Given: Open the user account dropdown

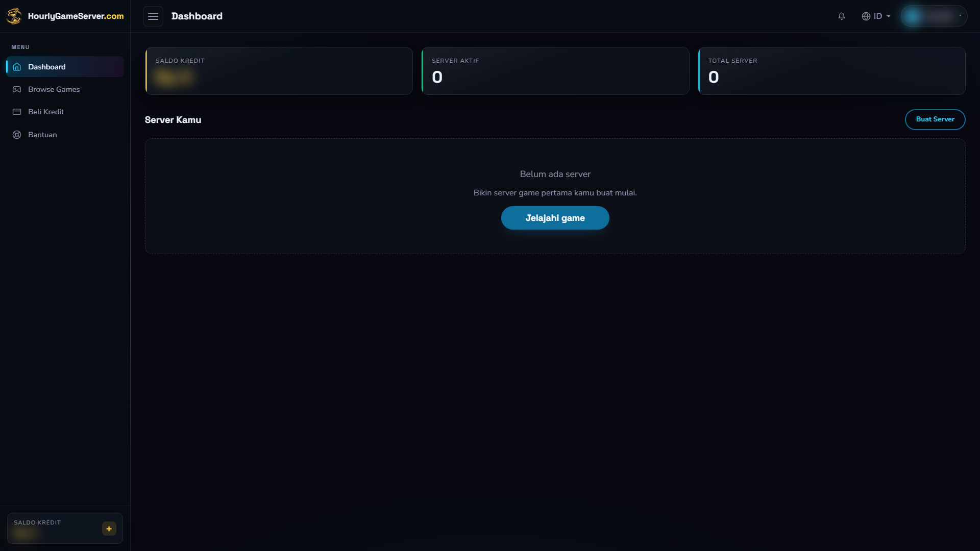Looking at the screenshot, I should (934, 16).
